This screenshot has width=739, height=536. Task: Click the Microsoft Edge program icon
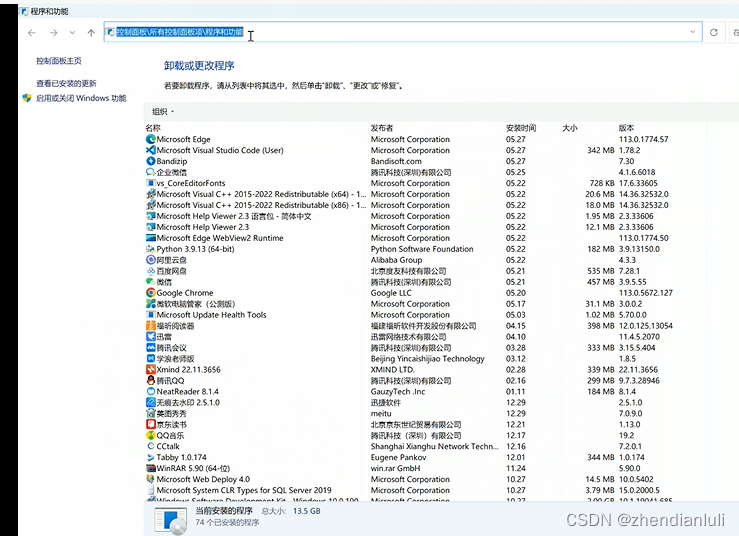150,139
